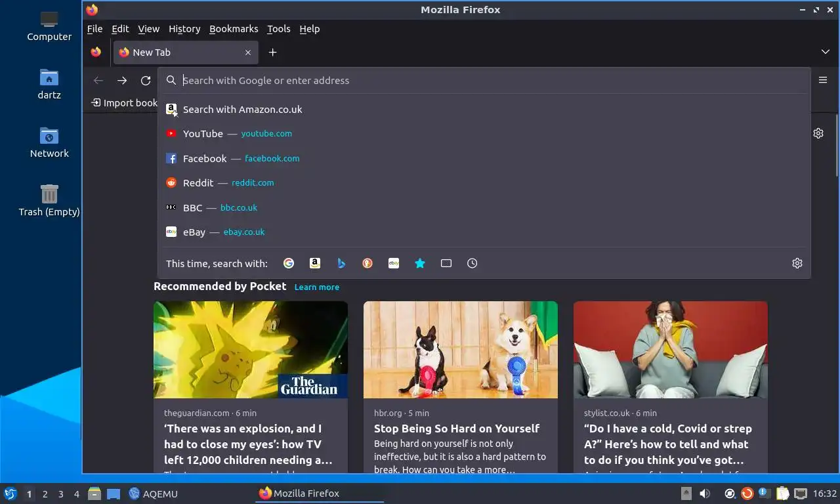
Task: Open the BBC suggestion row
Action: [484, 207]
